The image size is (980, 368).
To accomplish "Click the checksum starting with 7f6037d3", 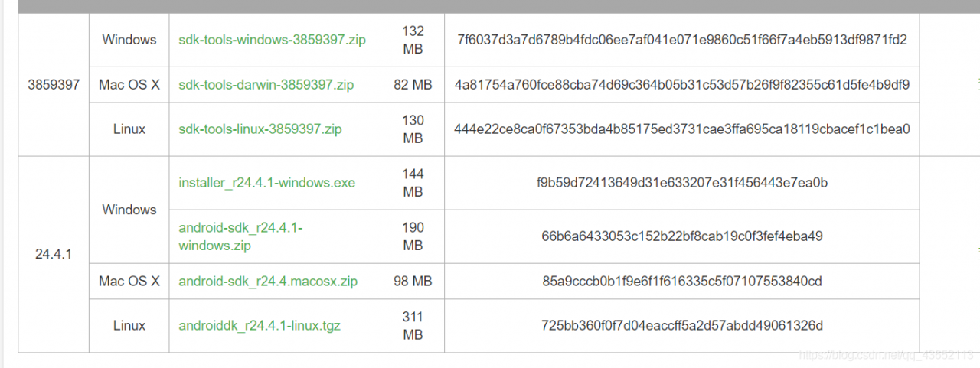I will (x=681, y=40).
